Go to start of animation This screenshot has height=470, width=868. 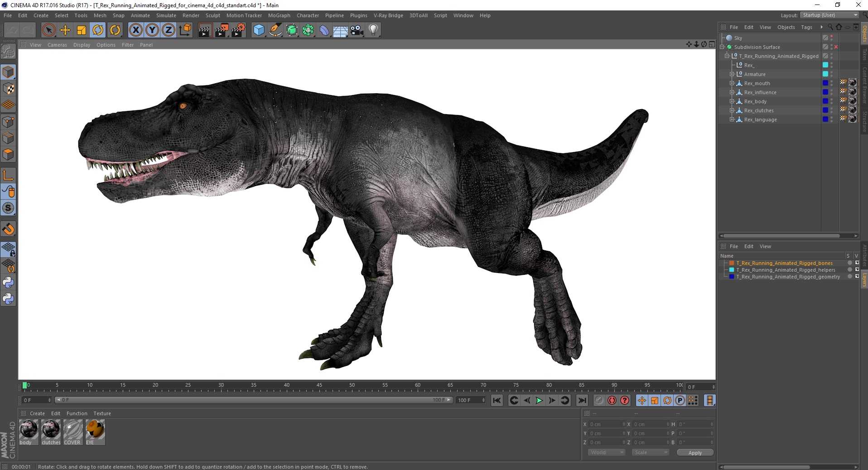497,400
